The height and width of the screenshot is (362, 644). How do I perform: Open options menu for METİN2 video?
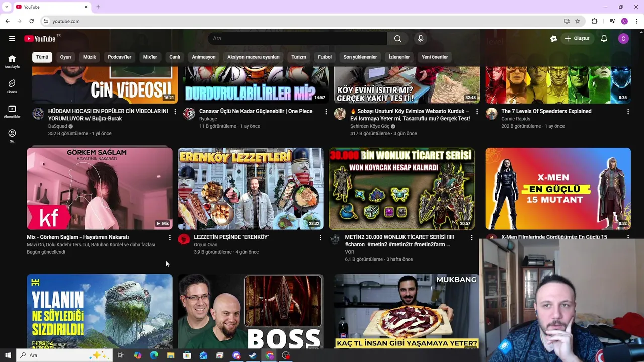point(471,237)
